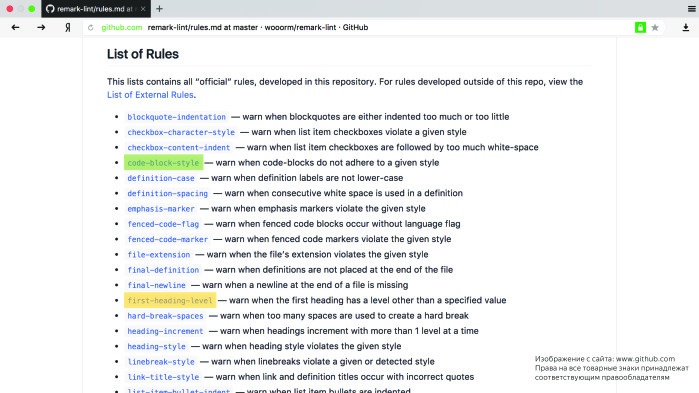Open the browser hamburger menu
The height and width of the screenshot is (393, 699).
pos(691,9)
